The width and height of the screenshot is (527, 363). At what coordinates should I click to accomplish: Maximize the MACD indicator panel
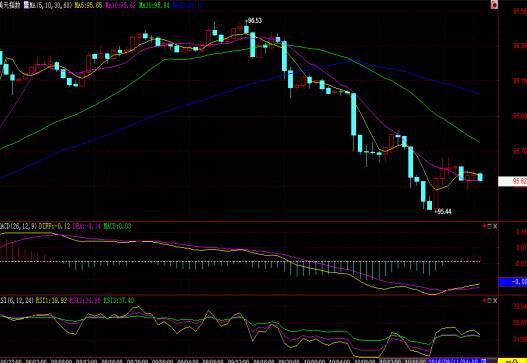[490, 227]
